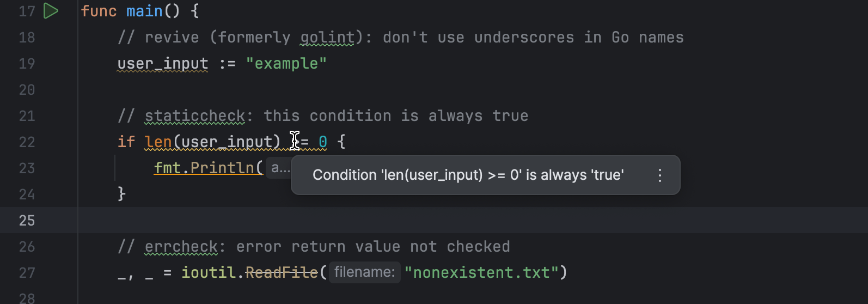Click the 'main' function name
This screenshot has width=868, height=304.
tap(144, 11)
